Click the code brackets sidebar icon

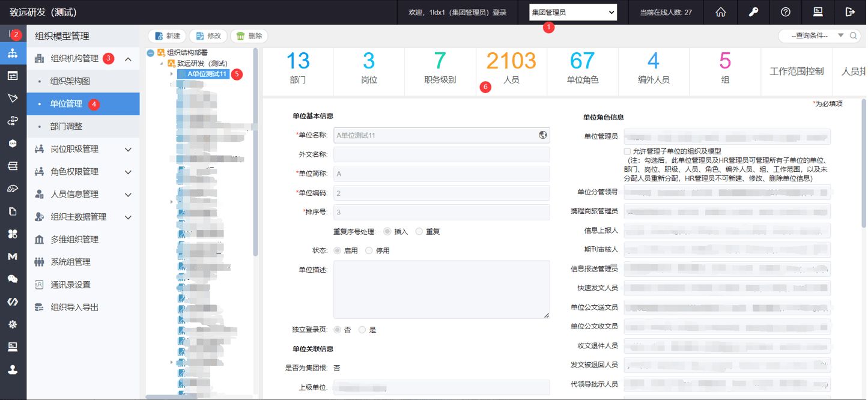13,302
